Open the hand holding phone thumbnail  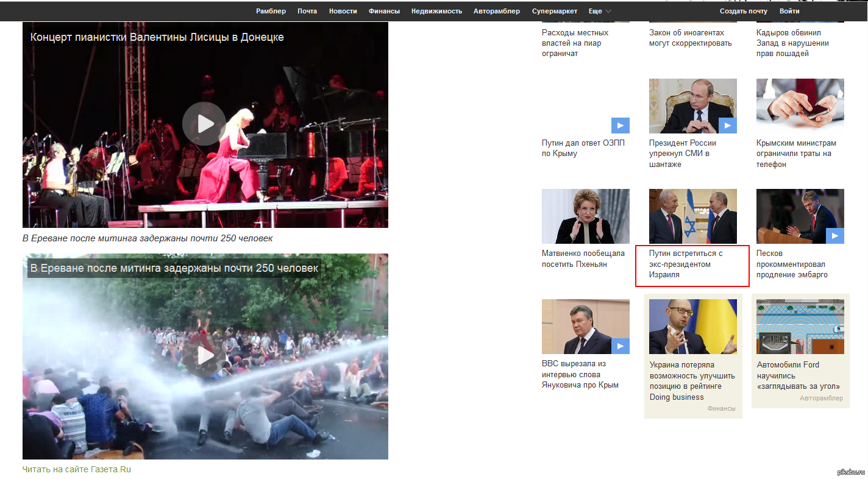pyautogui.click(x=800, y=106)
